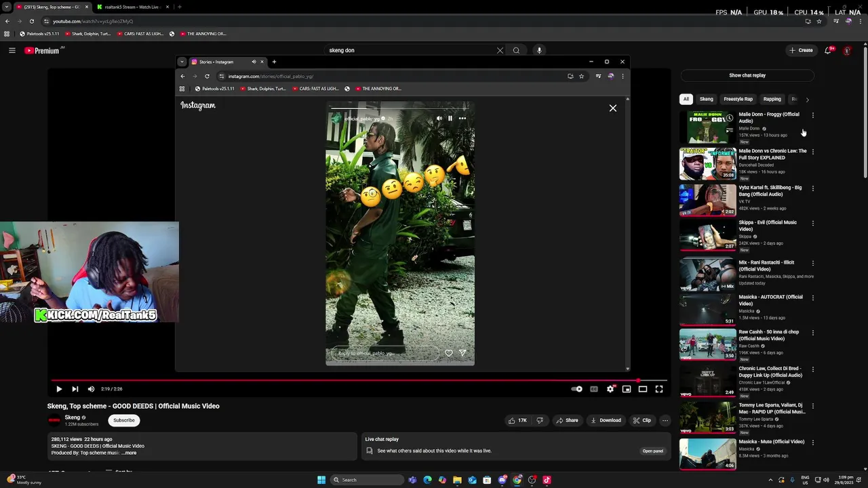Toggle theater mode on the player
The height and width of the screenshot is (488, 868).
coord(643,389)
